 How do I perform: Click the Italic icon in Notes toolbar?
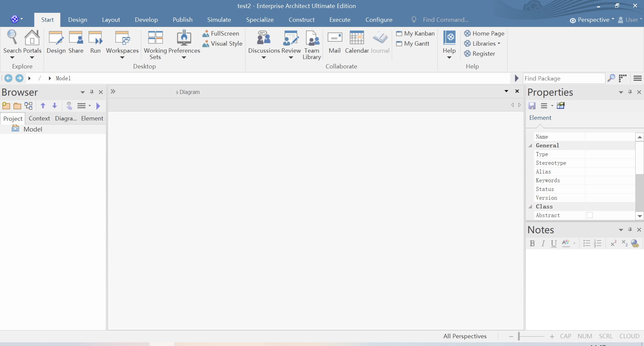543,243
